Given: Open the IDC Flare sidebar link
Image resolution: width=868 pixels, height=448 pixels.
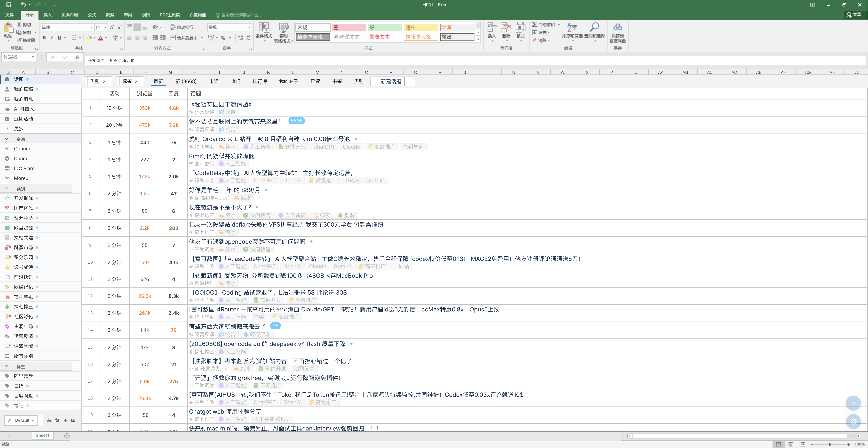Looking at the screenshot, I should pyautogui.click(x=24, y=168).
